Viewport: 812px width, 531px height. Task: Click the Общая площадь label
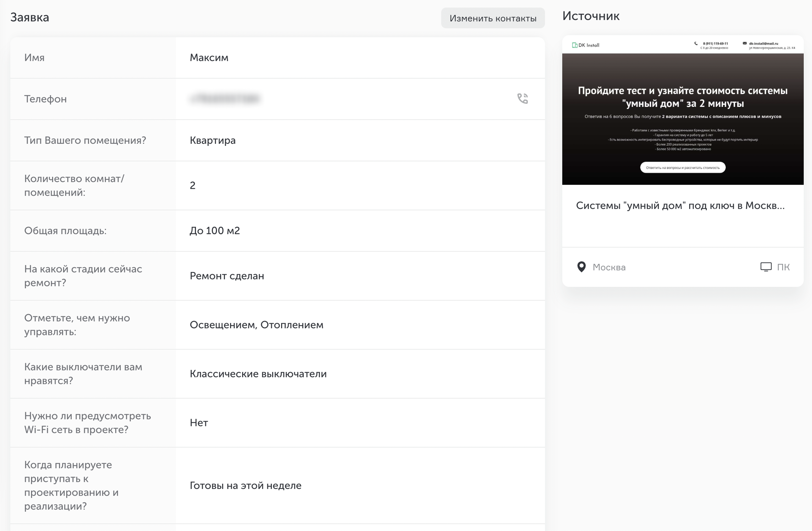(x=65, y=231)
